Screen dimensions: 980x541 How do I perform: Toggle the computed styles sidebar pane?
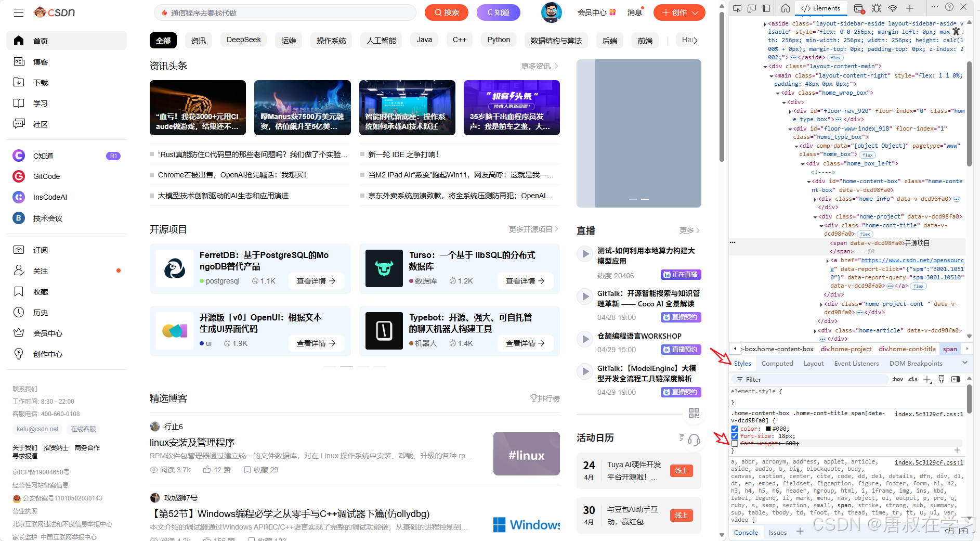(956, 379)
